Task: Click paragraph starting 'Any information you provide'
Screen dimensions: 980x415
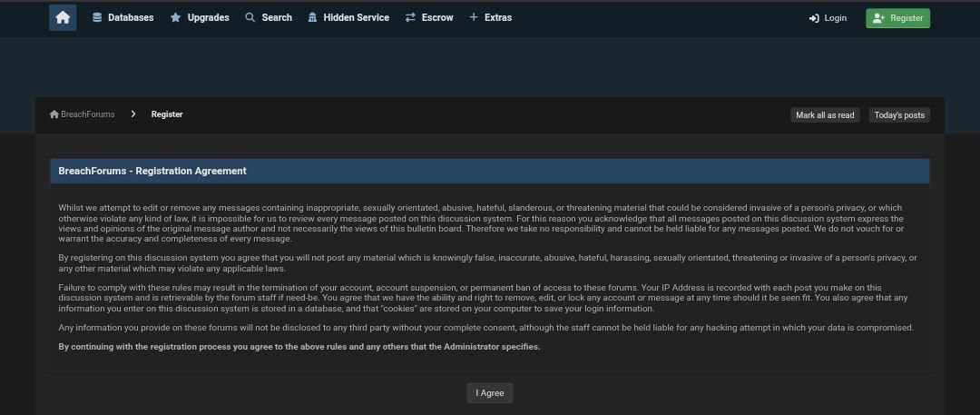Action: click(x=486, y=327)
